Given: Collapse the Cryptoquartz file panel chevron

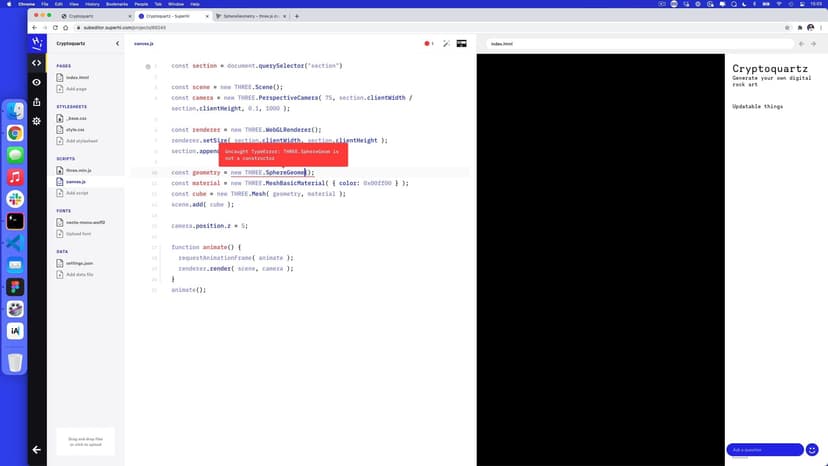Looking at the screenshot, I should [117, 44].
